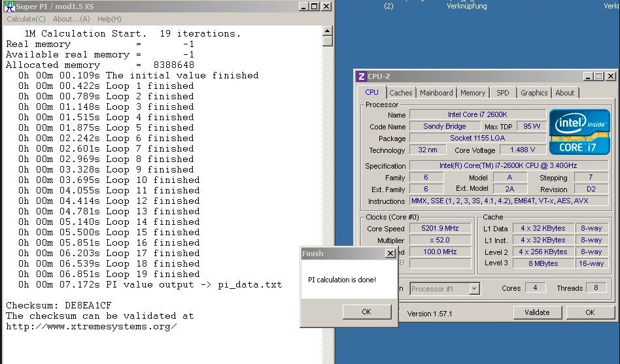Click the CPU-Z title bar Z icon
This screenshot has width=620, height=364.
[x=361, y=76]
